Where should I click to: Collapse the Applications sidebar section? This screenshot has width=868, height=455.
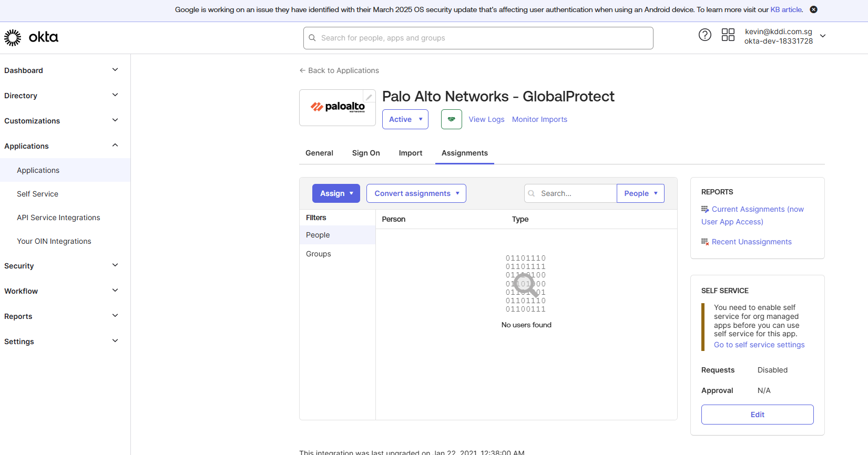click(x=115, y=146)
